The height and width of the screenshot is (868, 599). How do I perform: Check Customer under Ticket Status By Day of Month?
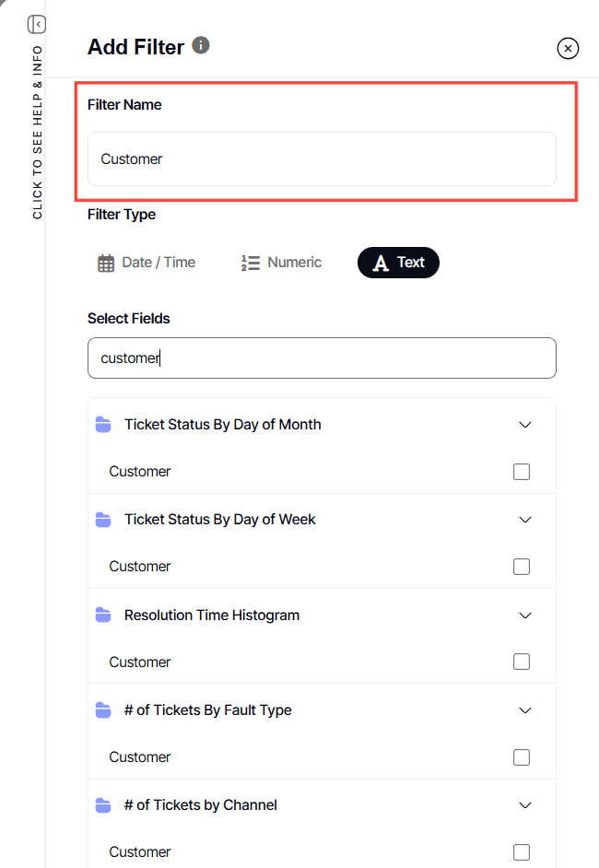[x=522, y=471]
